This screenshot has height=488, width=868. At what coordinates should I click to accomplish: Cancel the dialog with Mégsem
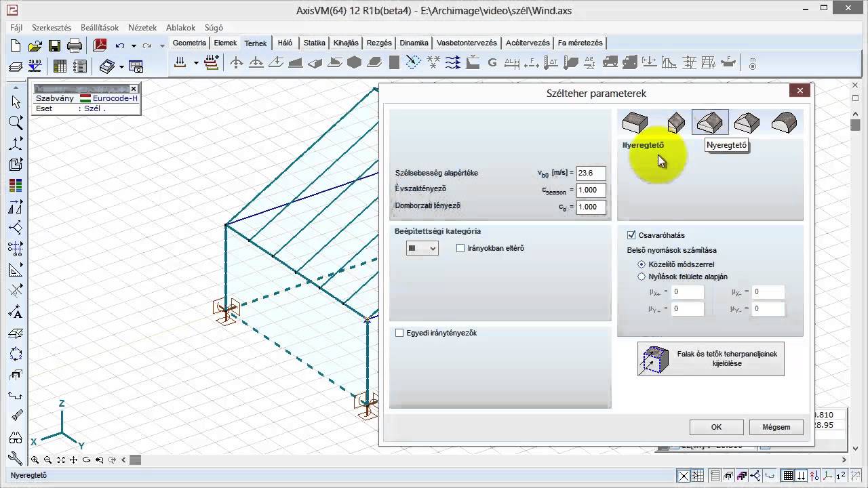pos(776,427)
